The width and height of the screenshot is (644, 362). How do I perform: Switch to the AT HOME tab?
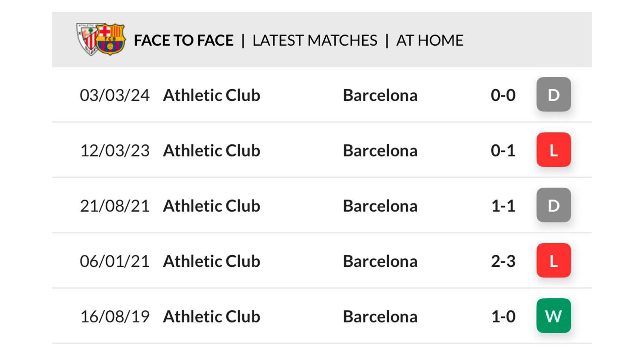[x=430, y=41]
